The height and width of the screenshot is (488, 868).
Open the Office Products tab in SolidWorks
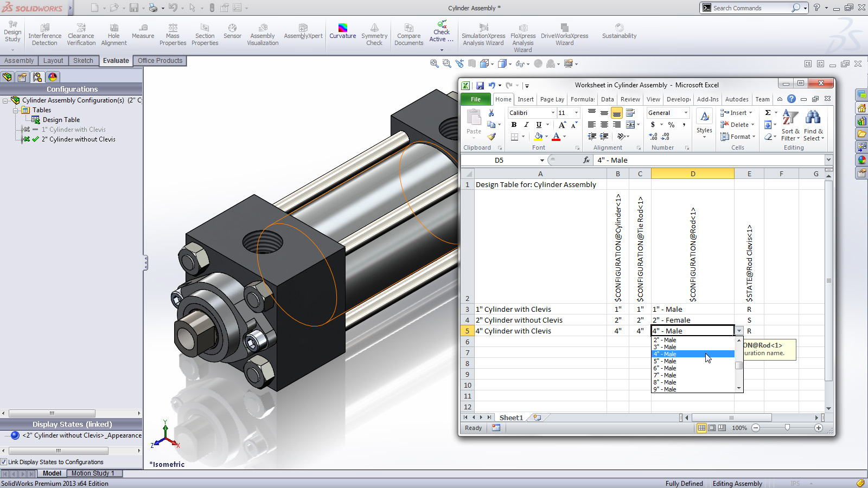[159, 60]
